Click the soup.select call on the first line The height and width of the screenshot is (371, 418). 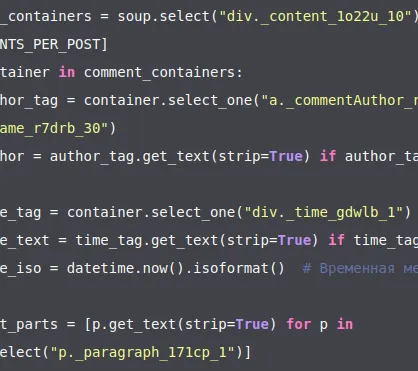point(163,16)
